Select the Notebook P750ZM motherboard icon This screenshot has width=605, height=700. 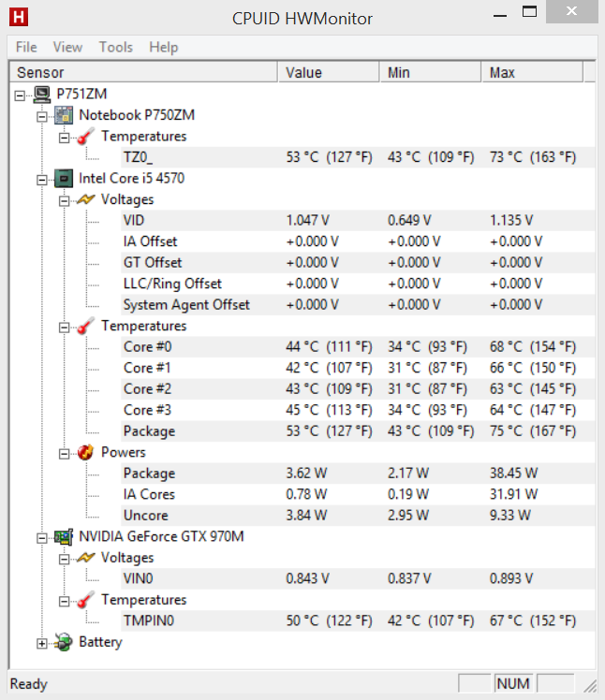click(x=64, y=115)
